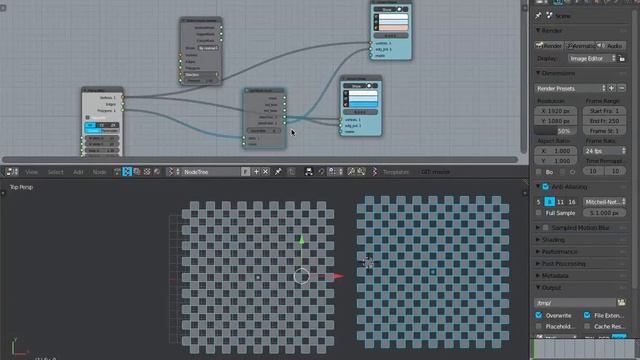Click the Aspect Ratio X 1.000 field
The height and width of the screenshot is (360, 640).
pyautogui.click(x=556, y=151)
